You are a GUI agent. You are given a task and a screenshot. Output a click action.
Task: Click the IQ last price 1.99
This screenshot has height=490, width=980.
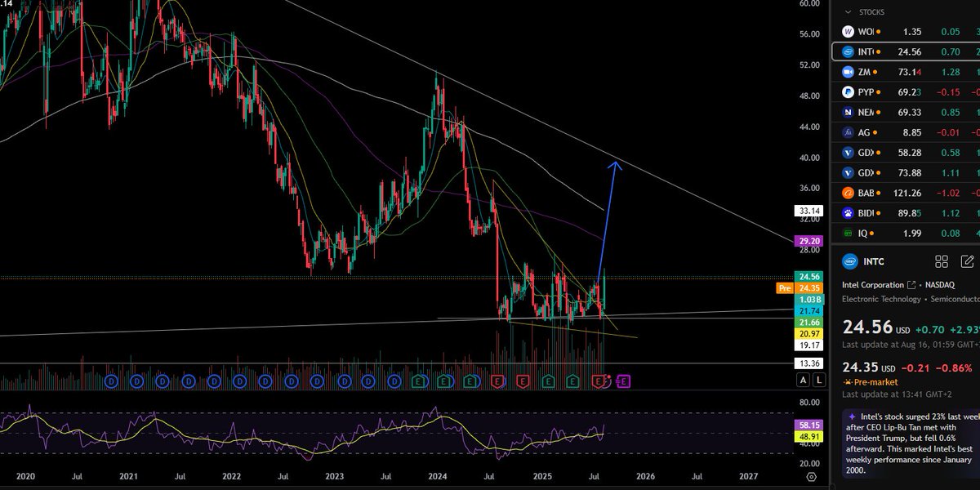[911, 234]
